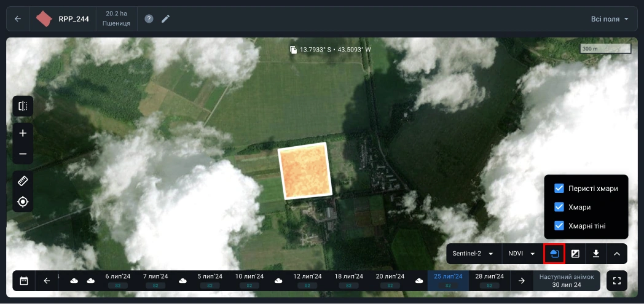The height and width of the screenshot is (304, 644).
Task: Click the download image icon
Action: 595,254
